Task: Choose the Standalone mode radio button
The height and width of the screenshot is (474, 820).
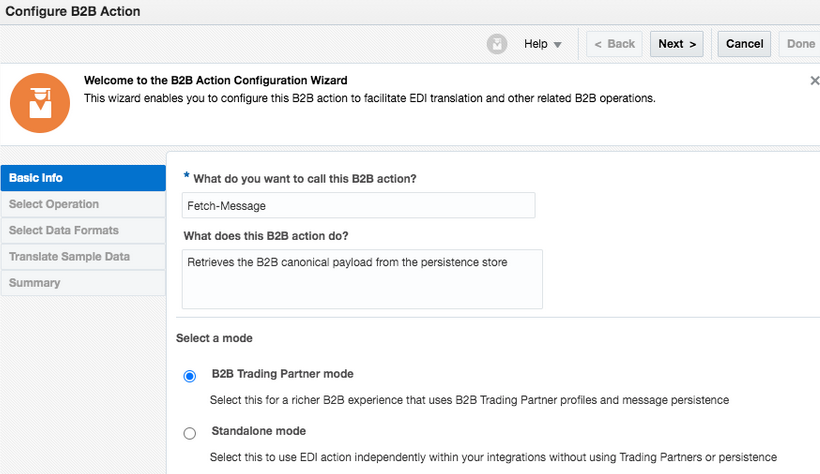Action: tap(190, 433)
